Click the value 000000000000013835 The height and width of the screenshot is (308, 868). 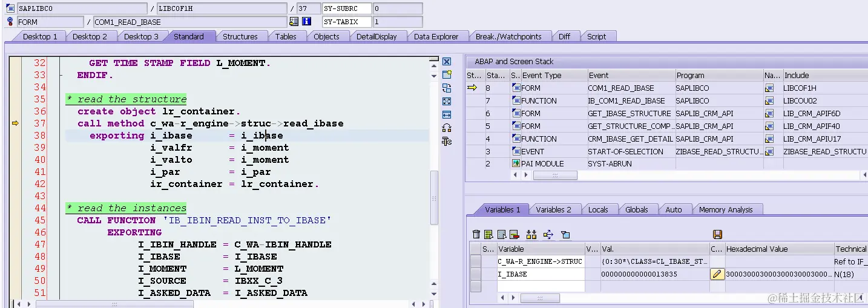tap(639, 274)
